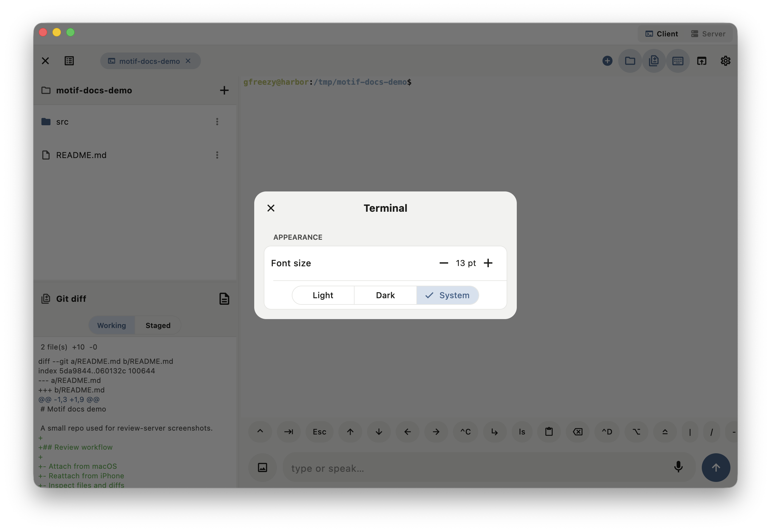Select the Dark appearance option
771x532 pixels.
point(385,295)
